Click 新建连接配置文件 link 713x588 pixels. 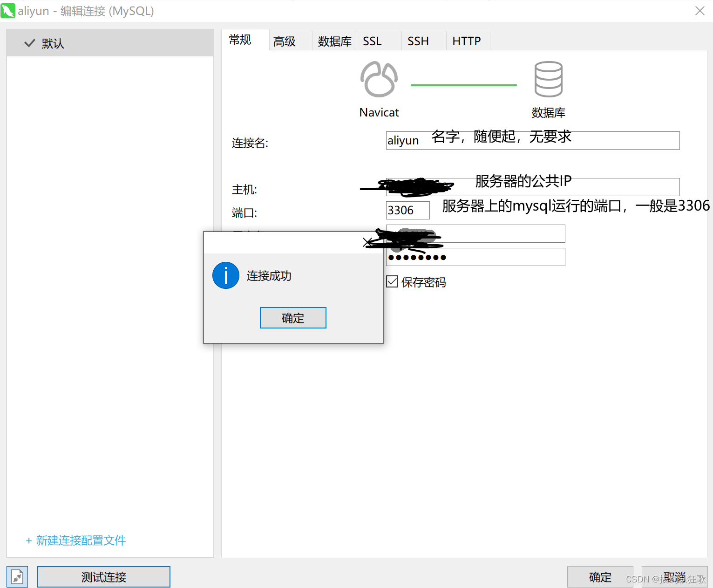tap(76, 540)
